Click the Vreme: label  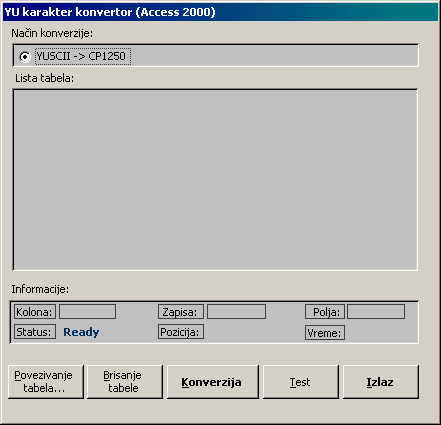click(x=325, y=333)
